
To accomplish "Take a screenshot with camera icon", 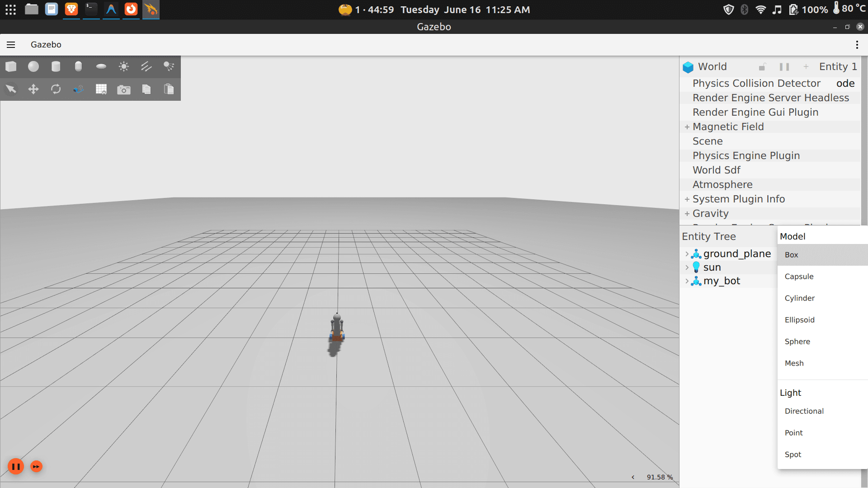I will click(x=124, y=89).
